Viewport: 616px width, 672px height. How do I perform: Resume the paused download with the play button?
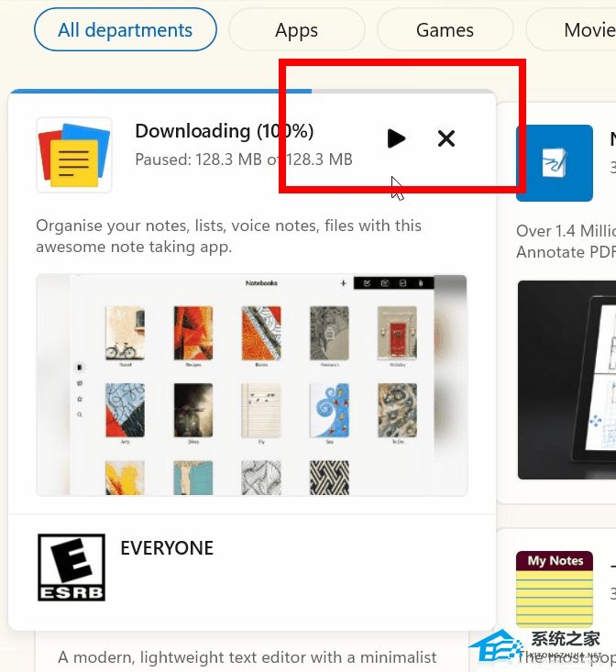[396, 138]
